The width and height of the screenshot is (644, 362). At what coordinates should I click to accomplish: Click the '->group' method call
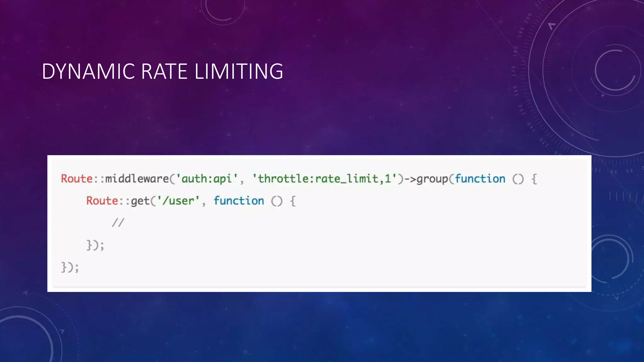click(x=426, y=179)
